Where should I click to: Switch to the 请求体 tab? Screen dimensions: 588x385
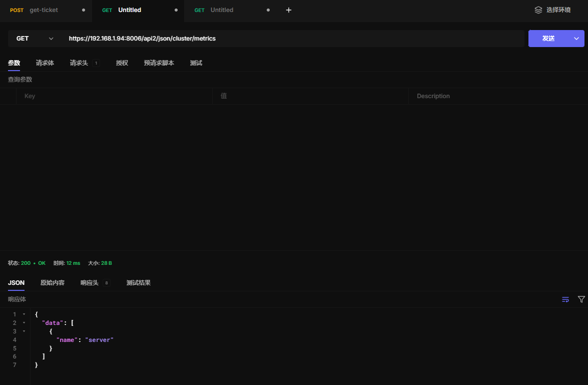(x=45, y=63)
